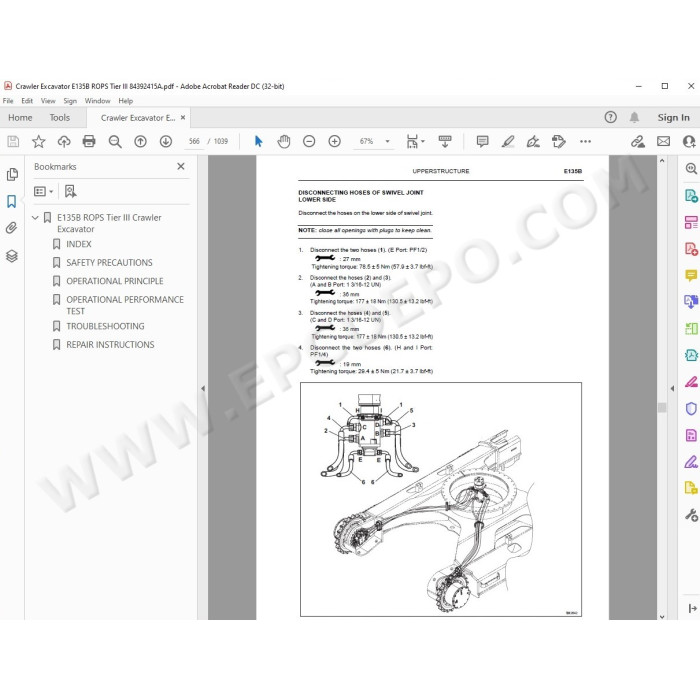Share a link to the file
The width and height of the screenshot is (700, 700).
(638, 142)
